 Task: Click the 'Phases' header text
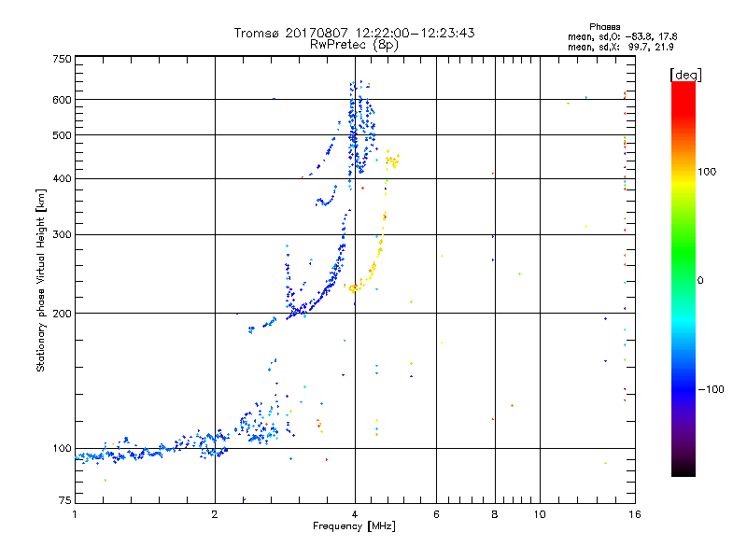coord(604,27)
